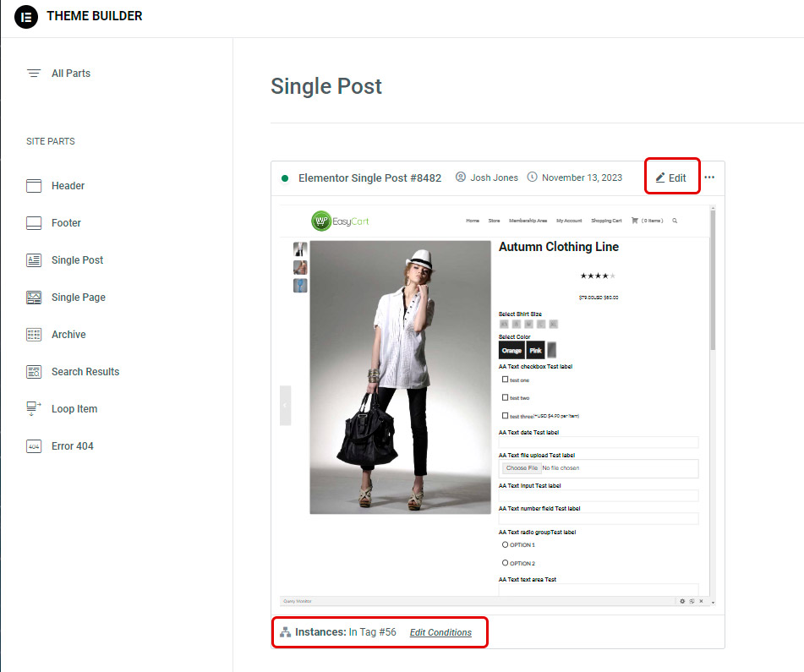Open the three-dot more options menu

[709, 178]
